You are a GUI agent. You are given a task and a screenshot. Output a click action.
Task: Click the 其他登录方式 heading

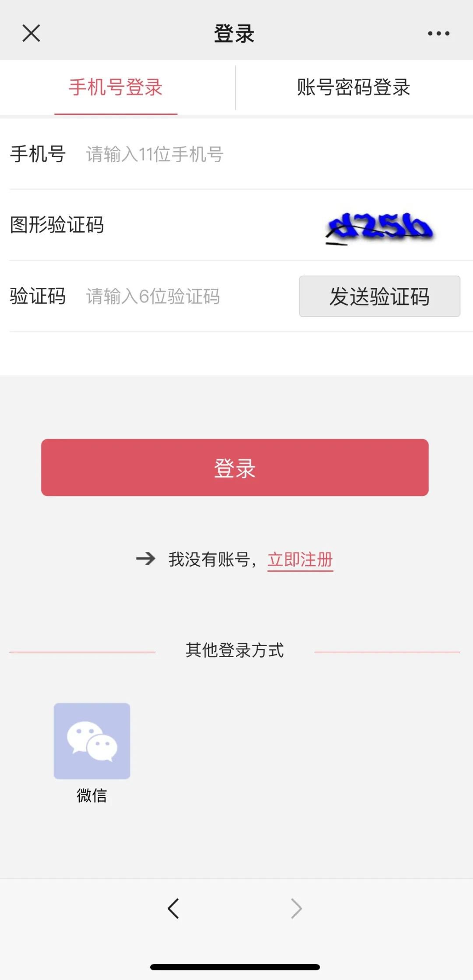(235, 650)
